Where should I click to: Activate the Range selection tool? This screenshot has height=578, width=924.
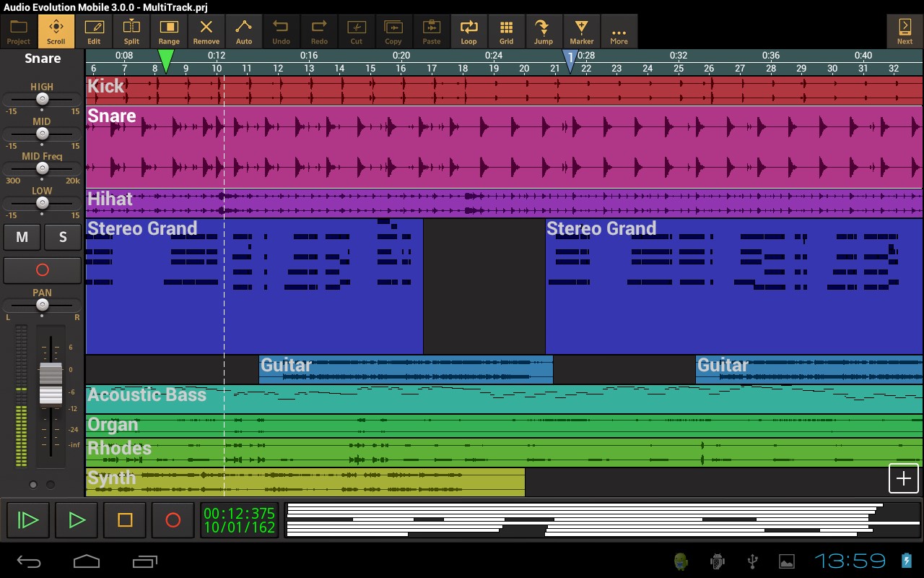click(168, 31)
